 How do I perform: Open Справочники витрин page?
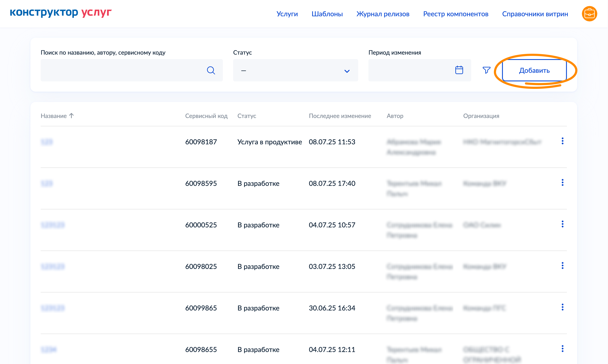[x=535, y=14]
